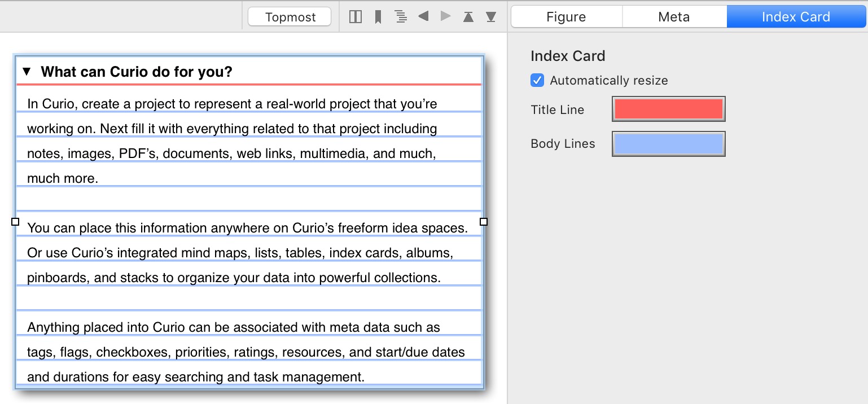
Task: Go forward with the right arrow icon
Action: (446, 17)
